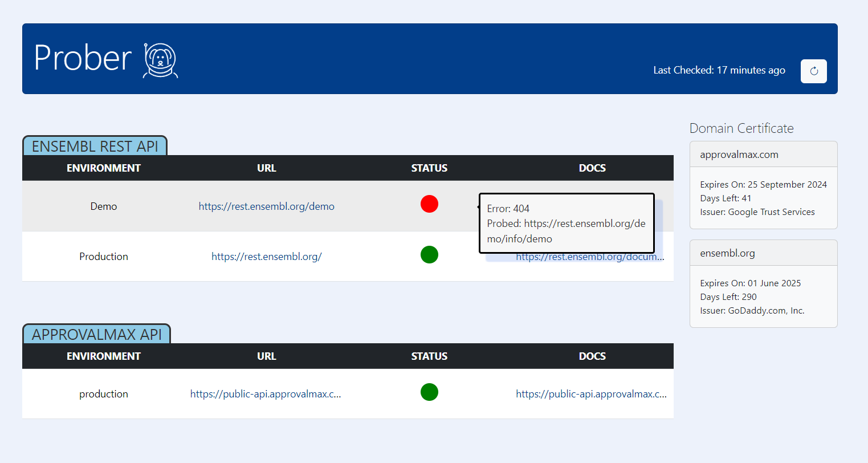This screenshot has height=463, width=868.
Task: Click the STATUS column header in Ensembl table
Action: [x=429, y=168]
